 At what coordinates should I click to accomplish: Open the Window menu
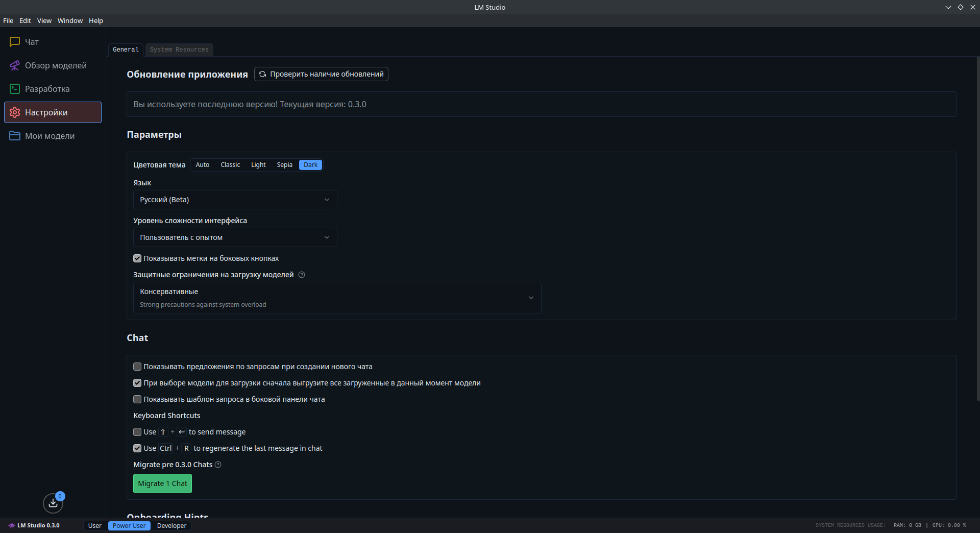click(70, 20)
